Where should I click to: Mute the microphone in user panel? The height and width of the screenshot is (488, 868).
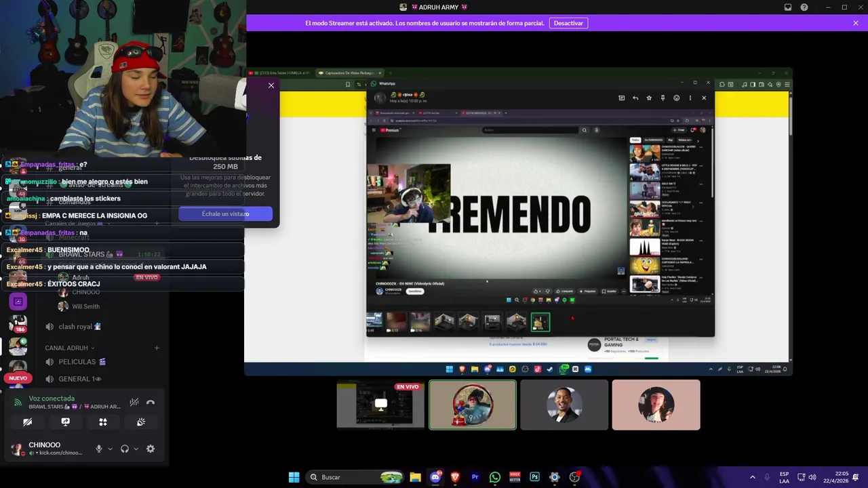99,449
